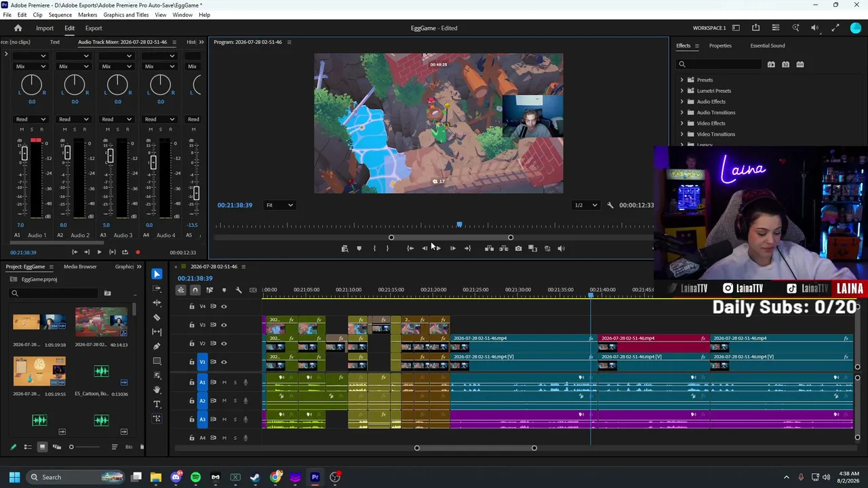Go to the Home screen
Screen dimensions: 868x488
tap(18, 28)
